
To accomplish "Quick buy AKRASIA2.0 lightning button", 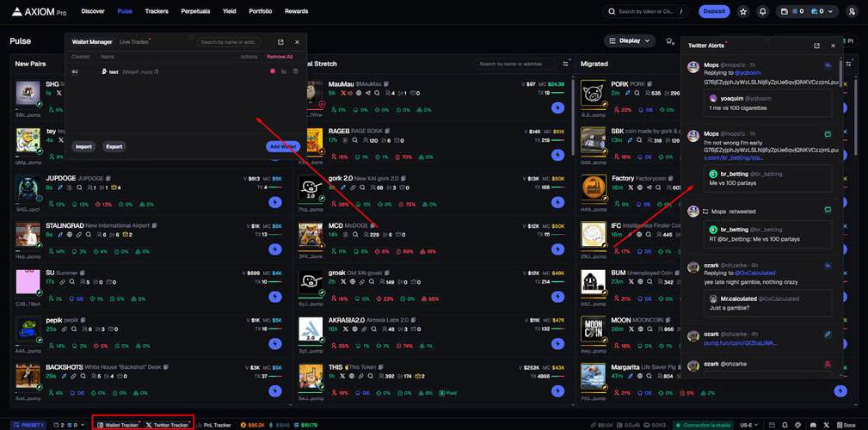I will click(557, 344).
